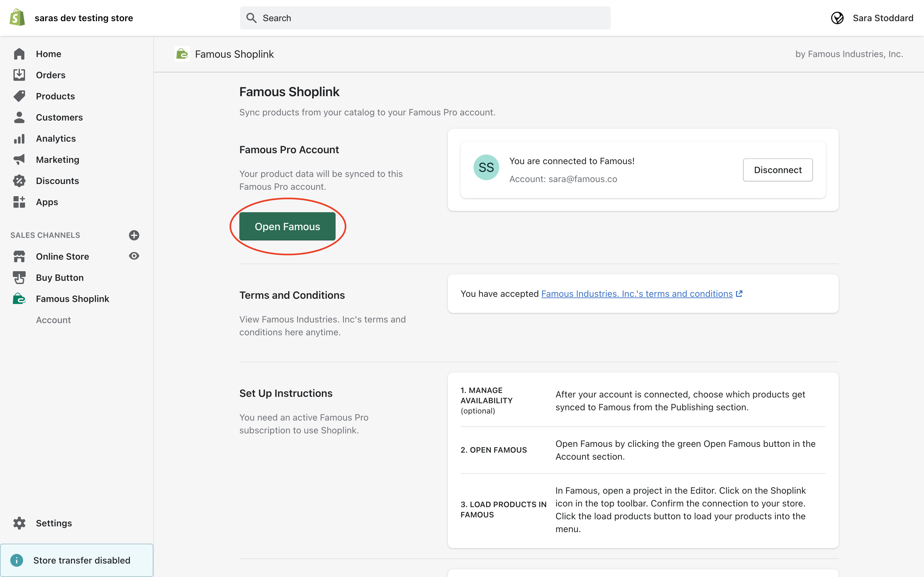Click the Disconnect button
Viewport: 924px width, 577px height.
(x=777, y=170)
